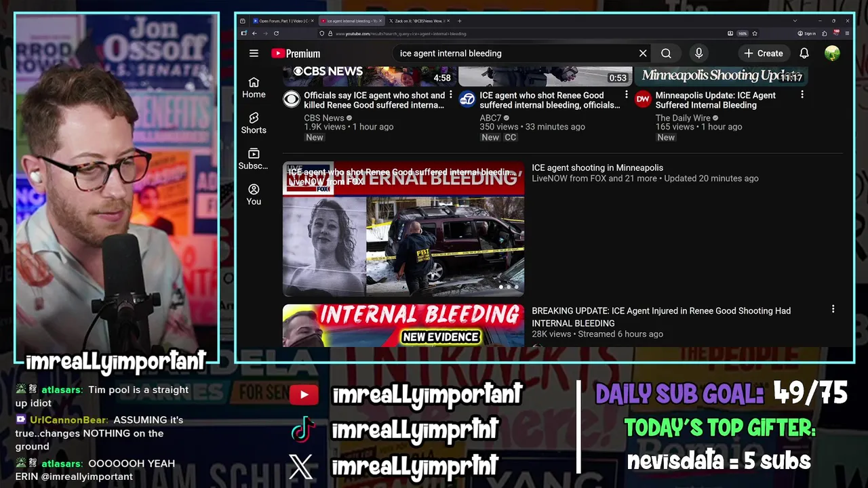Open the Minneapolis Shooting Update 11:17 thumbnail
This screenshot has height=488, width=868.
pyautogui.click(x=721, y=76)
